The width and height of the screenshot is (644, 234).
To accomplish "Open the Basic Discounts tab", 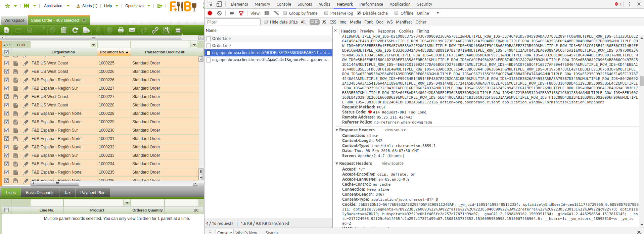I will click(x=40, y=193).
